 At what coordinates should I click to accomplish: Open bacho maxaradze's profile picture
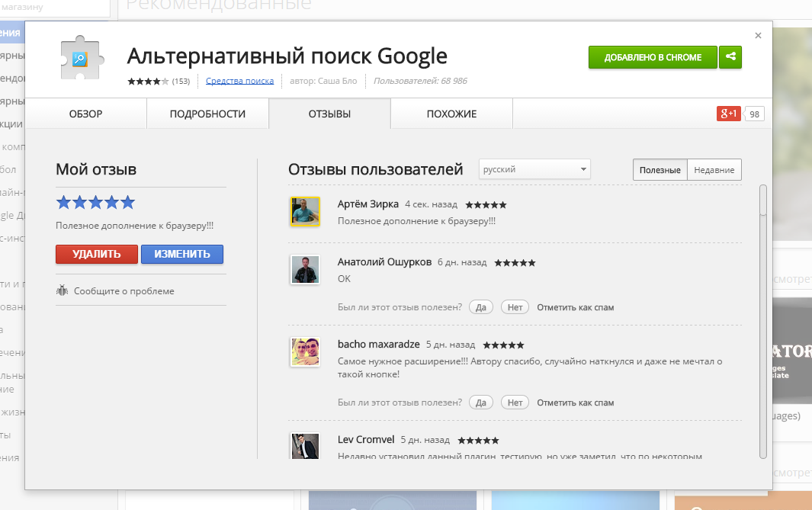[305, 351]
